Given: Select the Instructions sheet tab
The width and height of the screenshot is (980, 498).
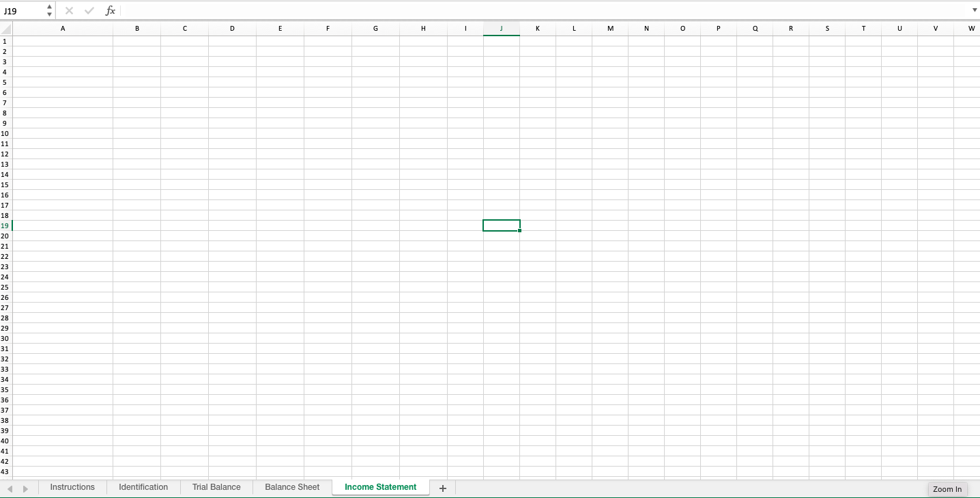Looking at the screenshot, I should (72, 487).
